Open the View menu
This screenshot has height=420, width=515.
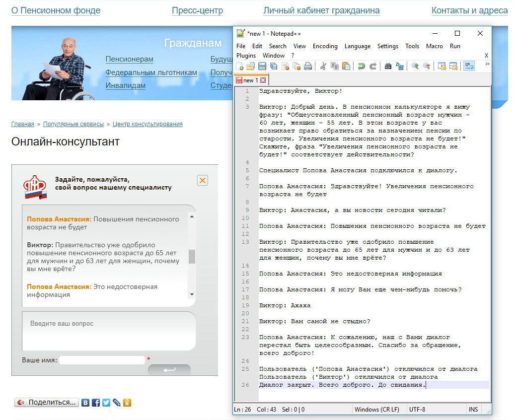(299, 46)
